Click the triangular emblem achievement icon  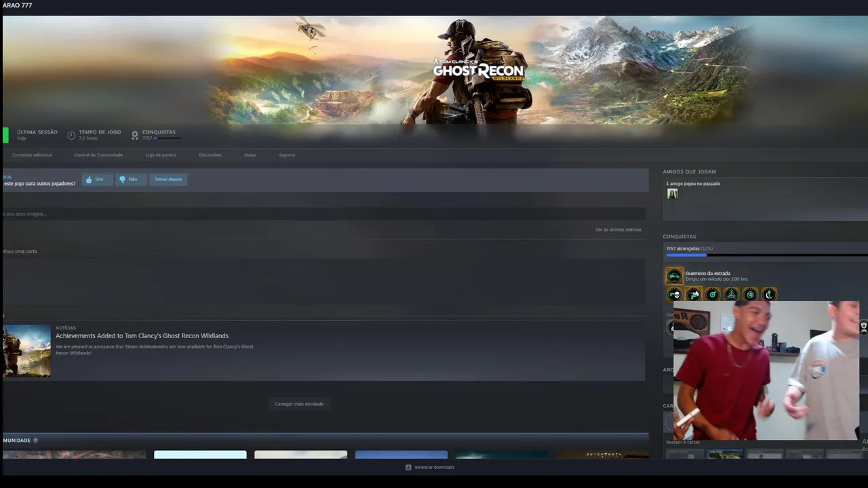tap(731, 294)
